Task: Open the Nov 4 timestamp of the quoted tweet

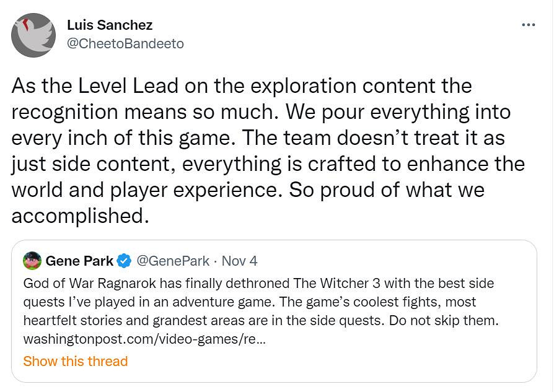Action: click(x=239, y=261)
